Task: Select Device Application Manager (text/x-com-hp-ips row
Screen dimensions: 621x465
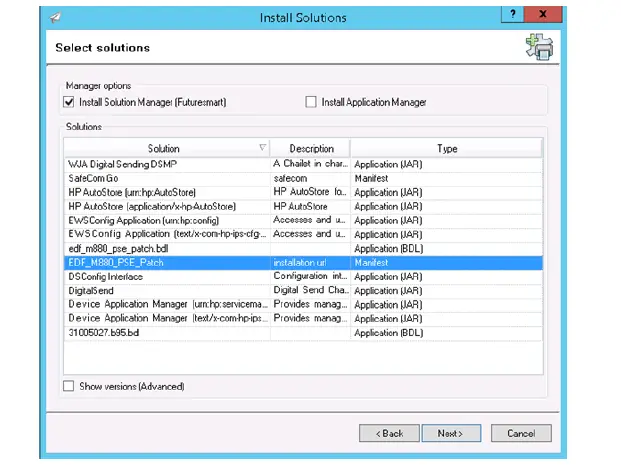Action: click(x=303, y=319)
